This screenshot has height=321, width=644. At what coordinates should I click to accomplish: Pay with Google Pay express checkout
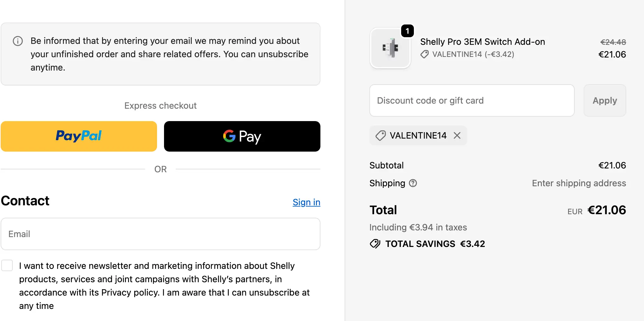tap(242, 136)
